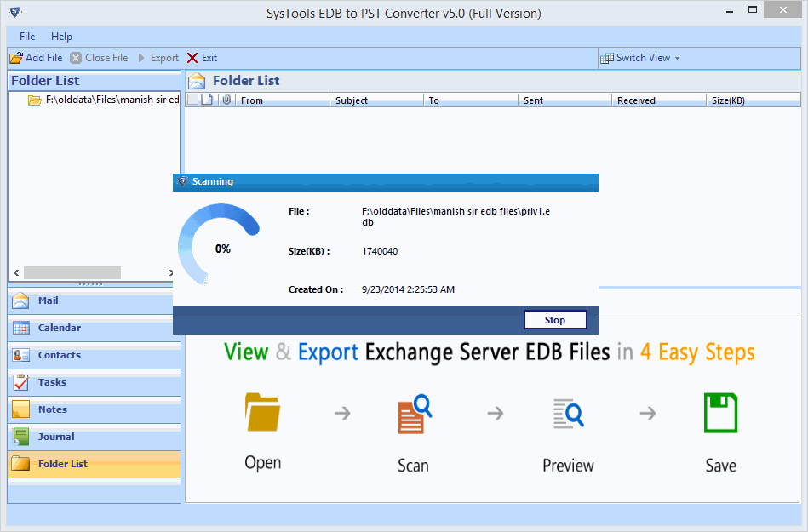The width and height of the screenshot is (808, 532).
Task: Sort by the To column header
Action: 471,100
